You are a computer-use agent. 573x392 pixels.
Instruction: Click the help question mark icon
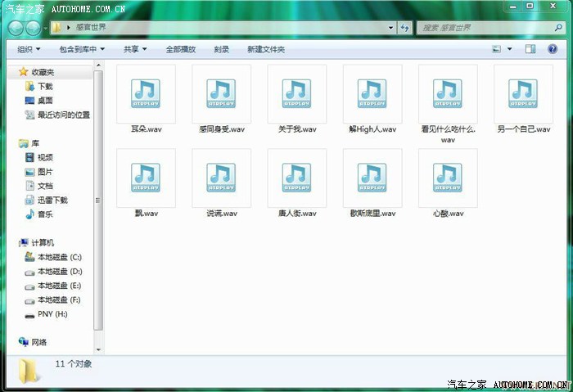[554, 49]
